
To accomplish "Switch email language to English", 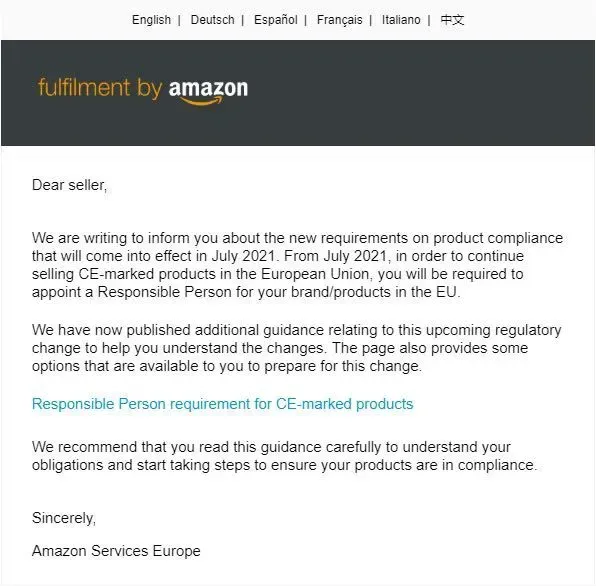I will point(151,20).
